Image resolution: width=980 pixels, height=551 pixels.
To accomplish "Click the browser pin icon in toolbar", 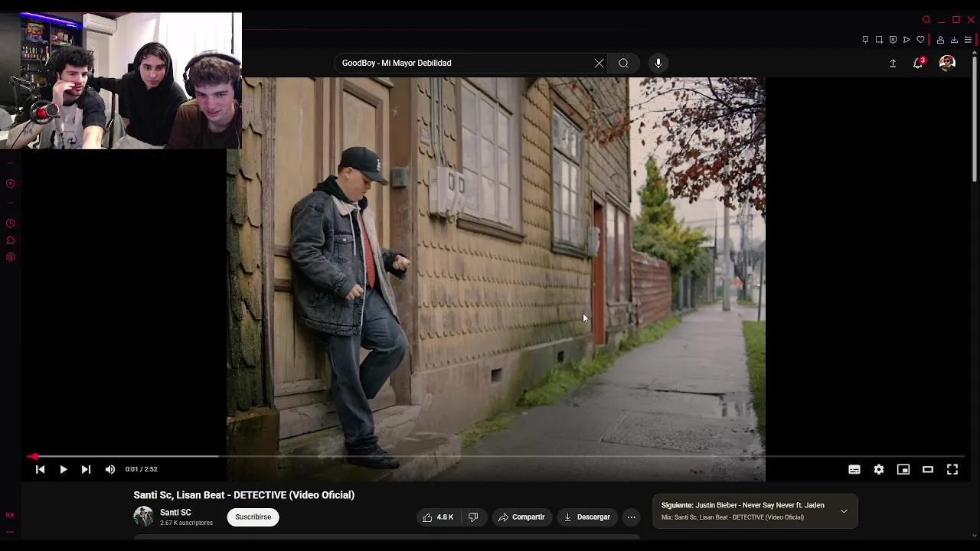I will pyautogui.click(x=865, y=40).
